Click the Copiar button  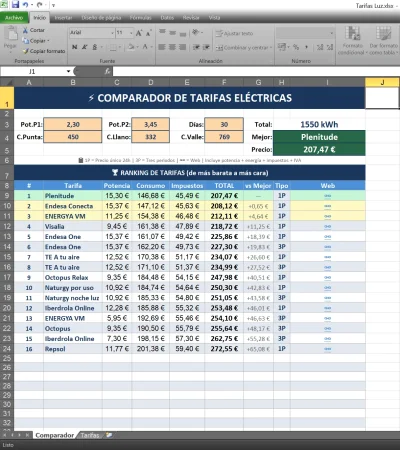[36, 41]
